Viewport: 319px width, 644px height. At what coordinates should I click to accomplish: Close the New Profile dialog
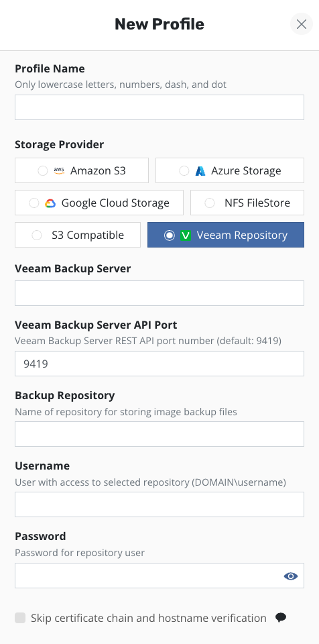pos(302,24)
